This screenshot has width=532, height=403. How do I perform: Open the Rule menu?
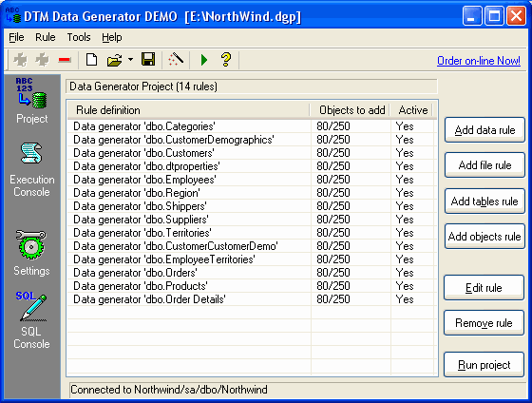click(x=46, y=37)
